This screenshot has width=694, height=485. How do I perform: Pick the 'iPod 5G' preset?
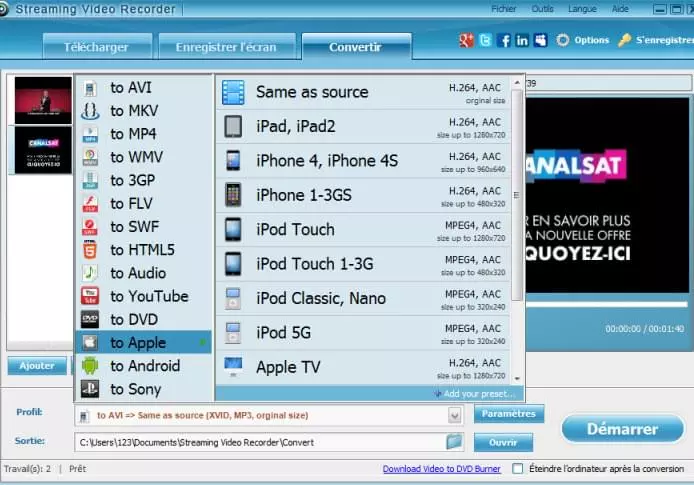[x=363, y=333]
